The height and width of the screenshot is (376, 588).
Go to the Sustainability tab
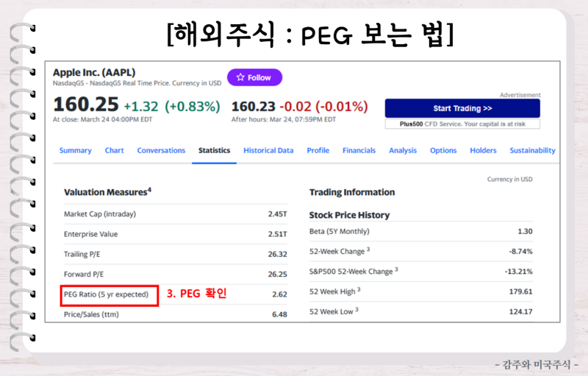[x=532, y=151]
